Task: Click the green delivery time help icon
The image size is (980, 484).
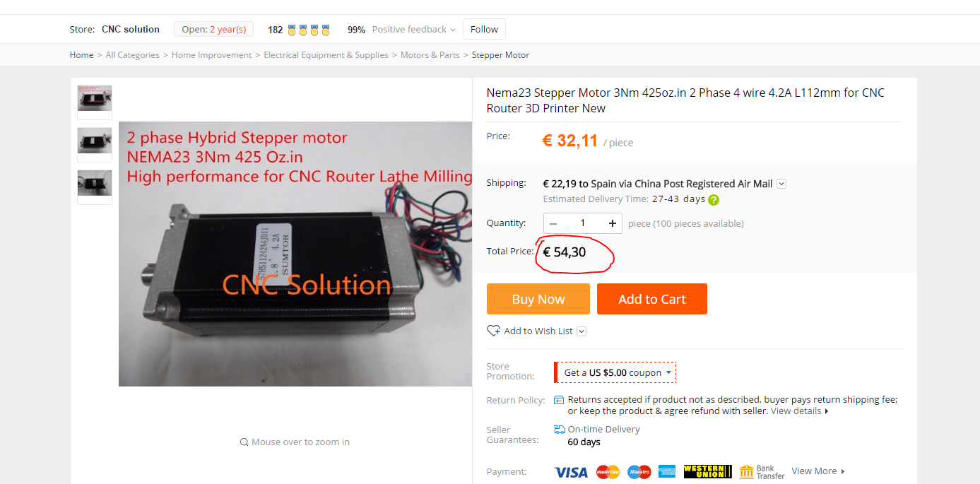Action: tap(714, 200)
